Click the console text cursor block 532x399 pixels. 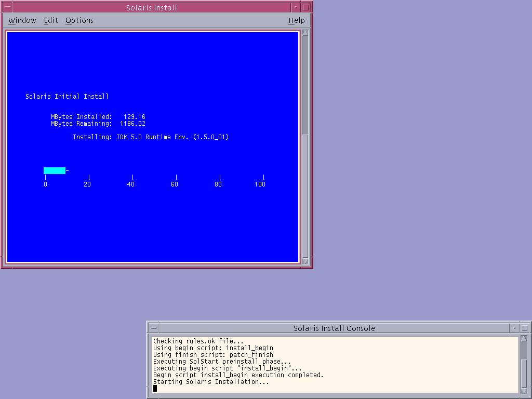coord(155,388)
